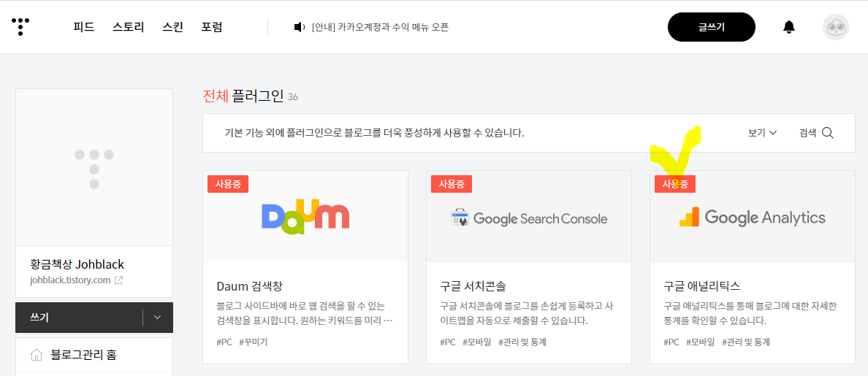Screen dimensions: 868x376
Task: Click the search magnifier icon
Action: point(828,133)
